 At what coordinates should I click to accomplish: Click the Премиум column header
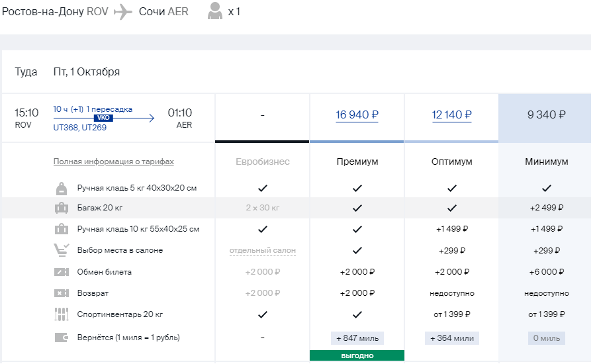[x=357, y=161]
